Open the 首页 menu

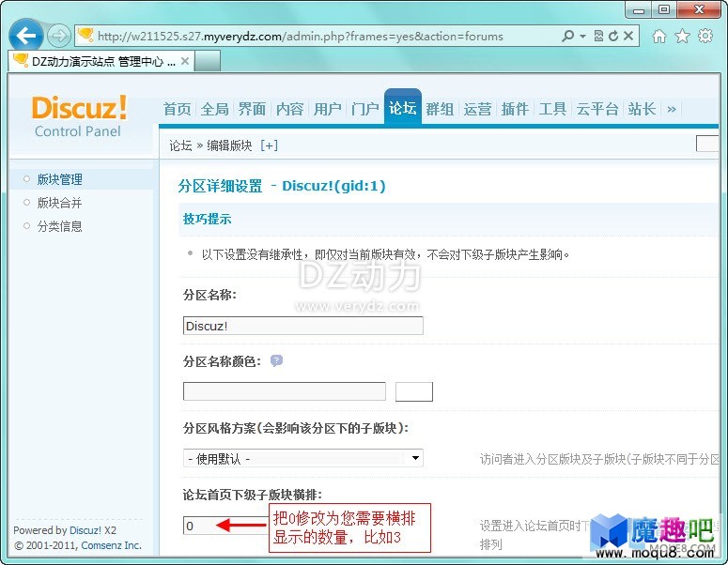(x=177, y=109)
